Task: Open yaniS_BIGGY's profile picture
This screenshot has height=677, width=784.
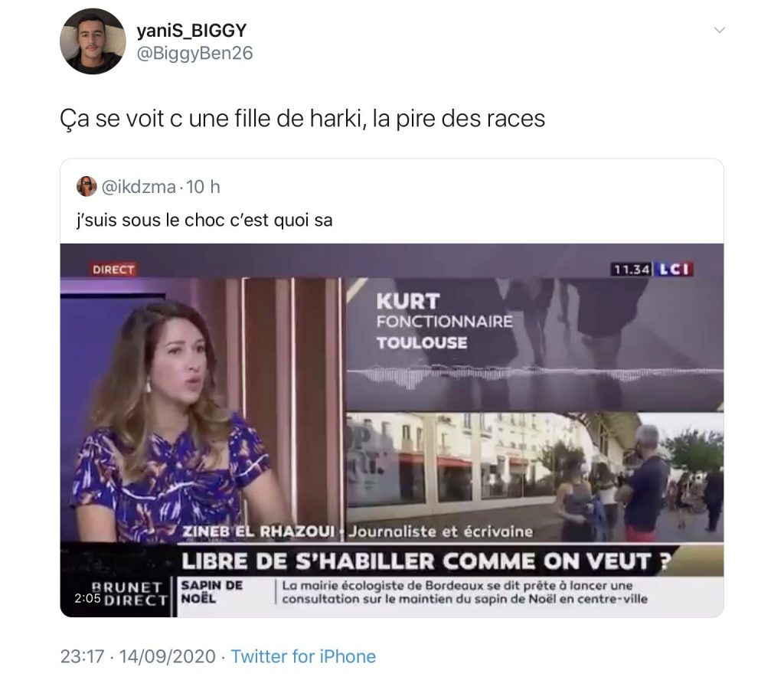Action: (93, 41)
